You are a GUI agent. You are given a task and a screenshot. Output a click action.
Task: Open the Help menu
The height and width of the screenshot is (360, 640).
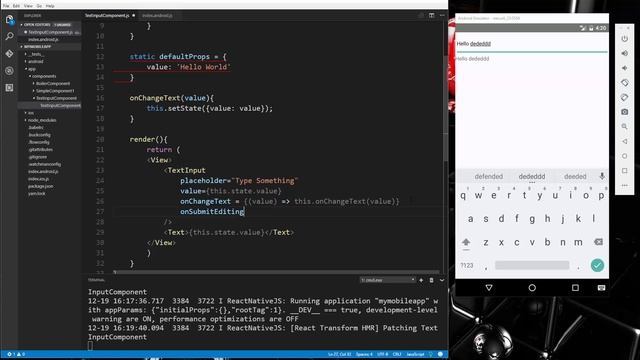tap(50, 6)
